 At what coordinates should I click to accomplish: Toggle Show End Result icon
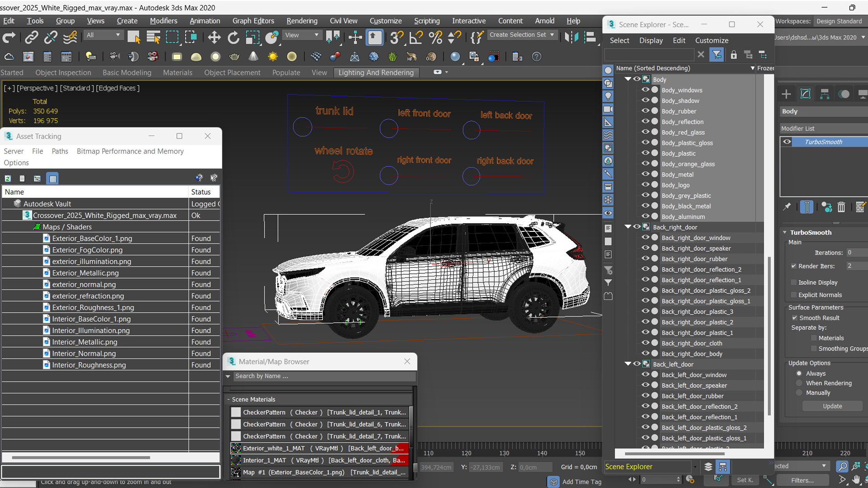coord(807,207)
